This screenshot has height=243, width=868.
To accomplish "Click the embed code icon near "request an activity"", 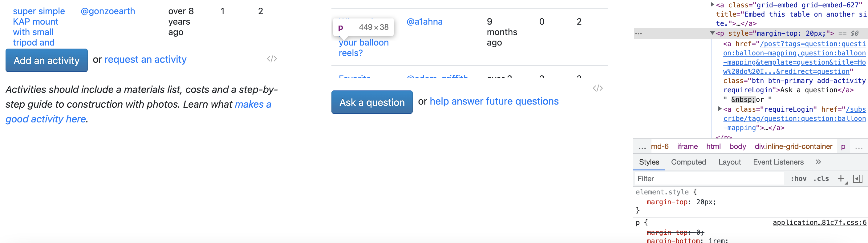I will [273, 58].
